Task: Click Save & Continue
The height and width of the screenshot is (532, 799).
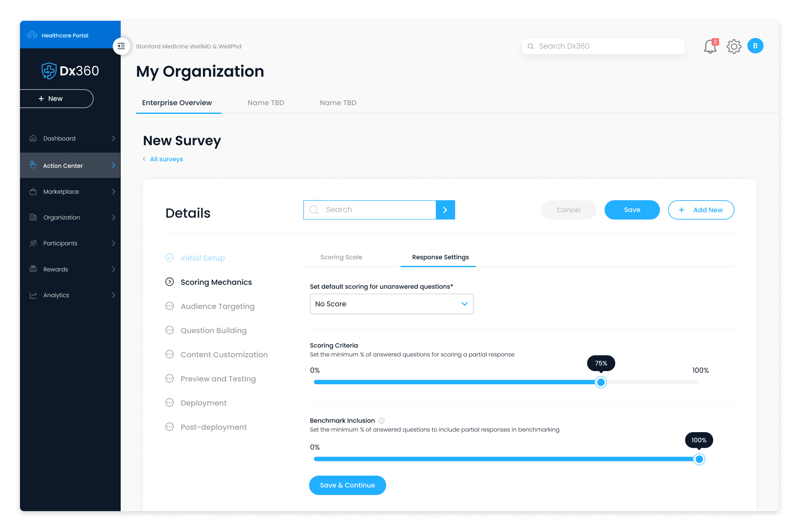Action: (348, 485)
